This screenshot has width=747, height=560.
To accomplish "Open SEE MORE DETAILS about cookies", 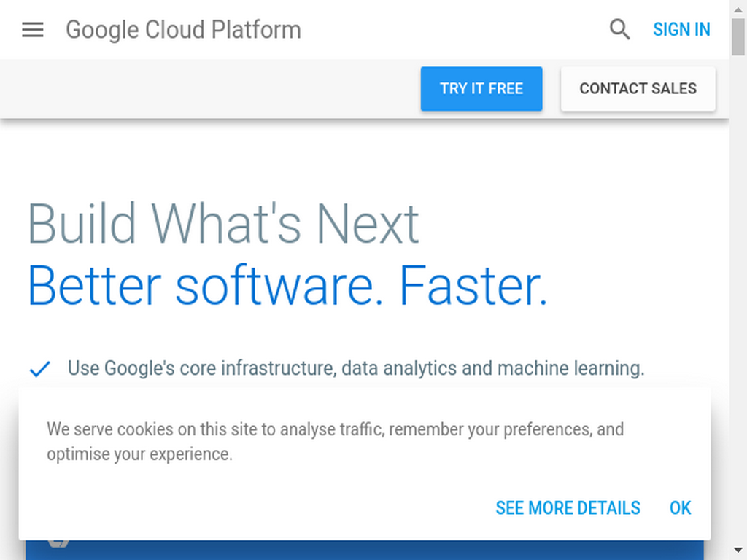I will [x=568, y=508].
